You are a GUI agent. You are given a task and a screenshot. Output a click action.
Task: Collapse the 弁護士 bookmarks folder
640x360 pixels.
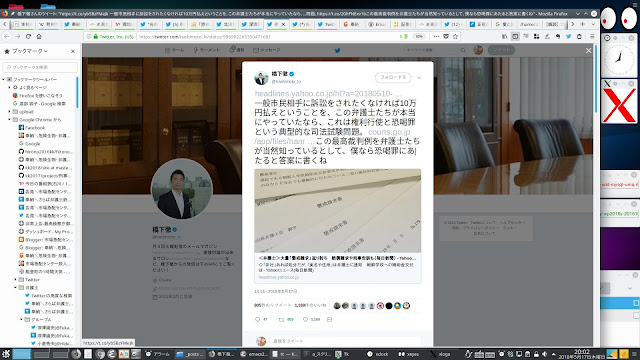point(16,288)
